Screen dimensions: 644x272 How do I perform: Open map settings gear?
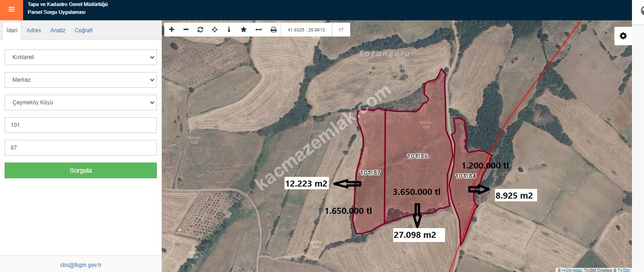(x=623, y=36)
